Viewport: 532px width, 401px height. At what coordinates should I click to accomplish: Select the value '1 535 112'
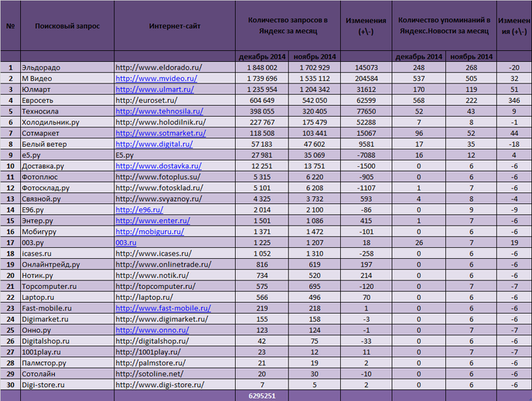(x=315, y=79)
